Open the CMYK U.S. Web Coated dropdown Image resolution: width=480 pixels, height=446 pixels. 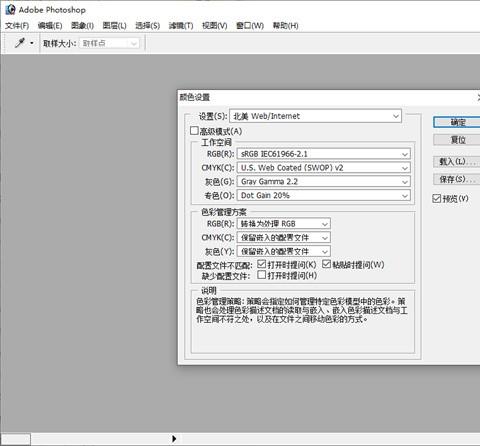pyautogui.click(x=323, y=168)
